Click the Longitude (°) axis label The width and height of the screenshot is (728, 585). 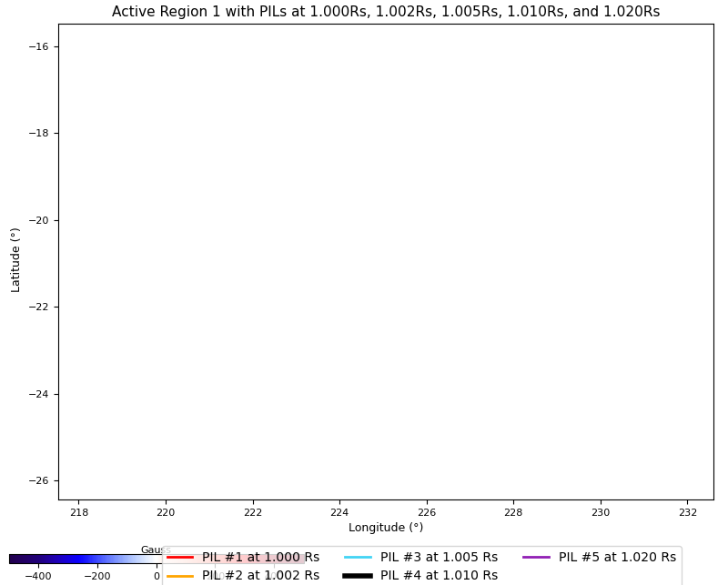(386, 528)
